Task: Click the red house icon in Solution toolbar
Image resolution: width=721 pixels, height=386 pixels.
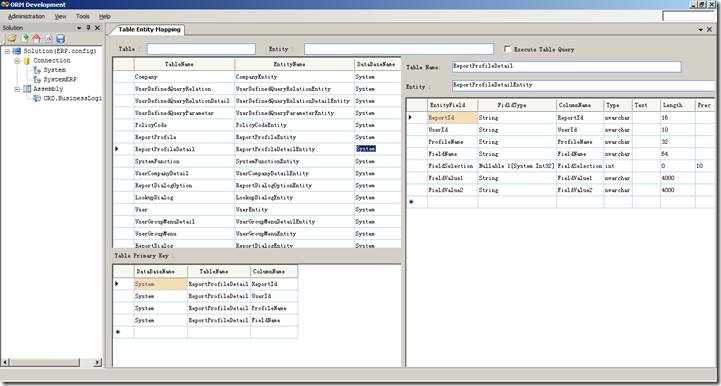Action: coord(37,38)
